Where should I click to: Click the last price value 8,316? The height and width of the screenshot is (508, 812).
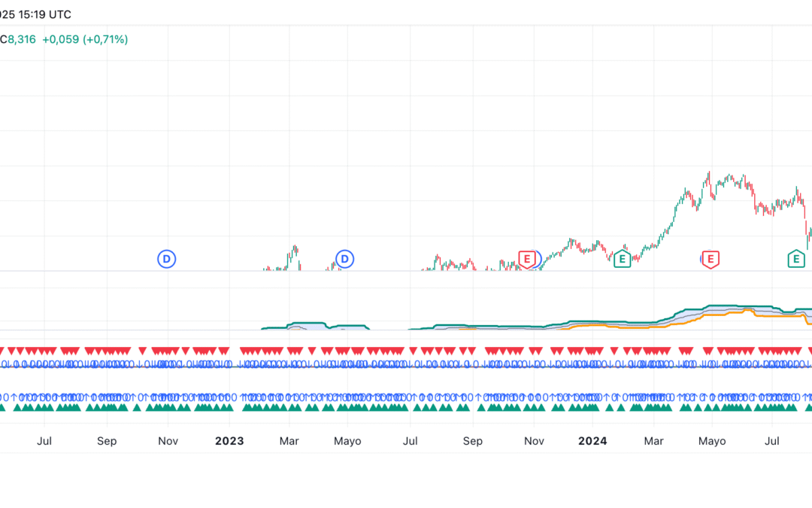(21, 39)
